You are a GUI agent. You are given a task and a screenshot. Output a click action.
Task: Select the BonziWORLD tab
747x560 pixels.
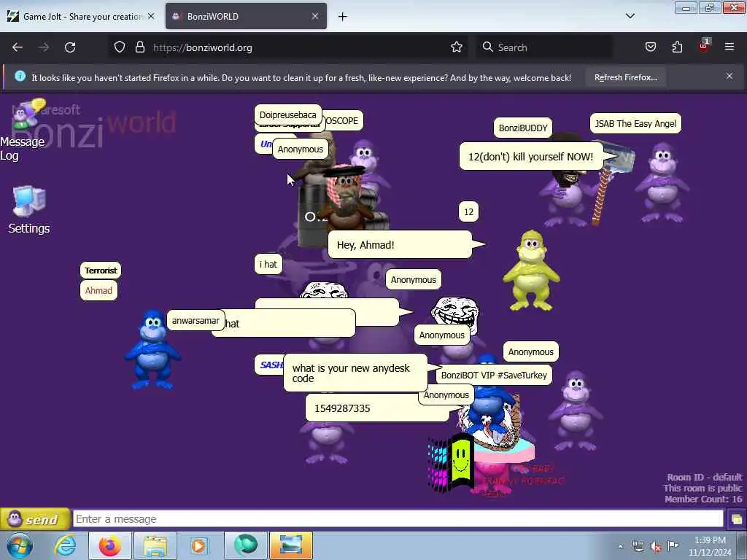coord(246,16)
